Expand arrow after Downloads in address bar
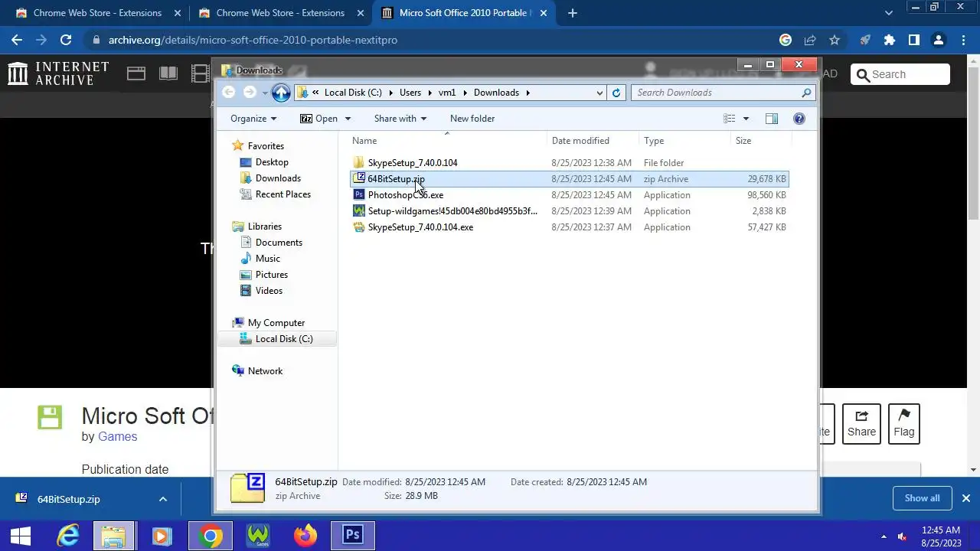The width and height of the screenshot is (980, 551). (x=528, y=93)
